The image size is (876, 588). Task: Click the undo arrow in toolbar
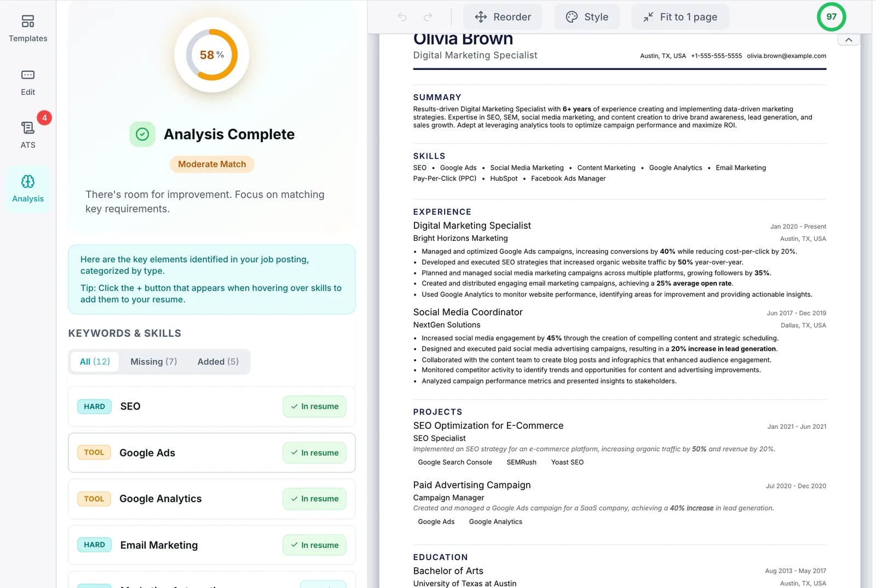[x=402, y=17]
